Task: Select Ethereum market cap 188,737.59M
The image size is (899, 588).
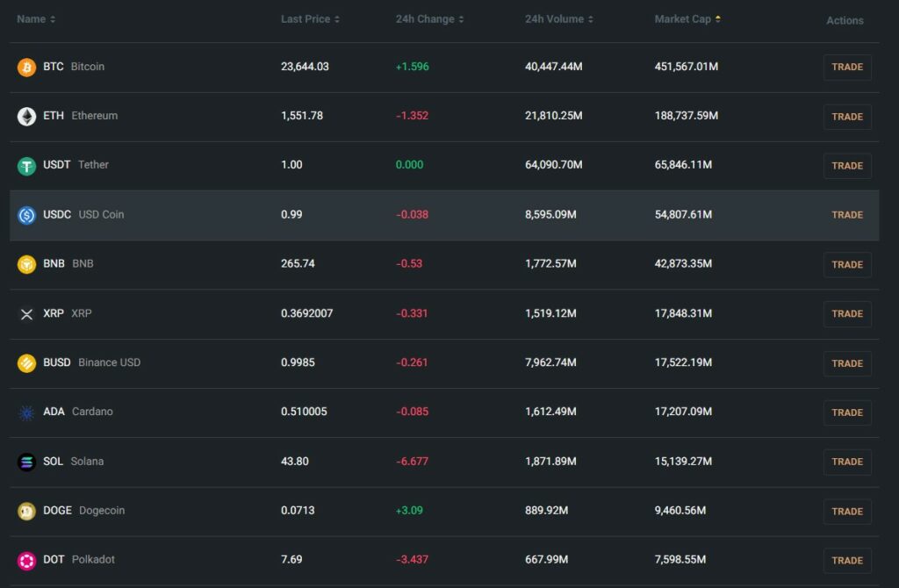Action: tap(687, 116)
